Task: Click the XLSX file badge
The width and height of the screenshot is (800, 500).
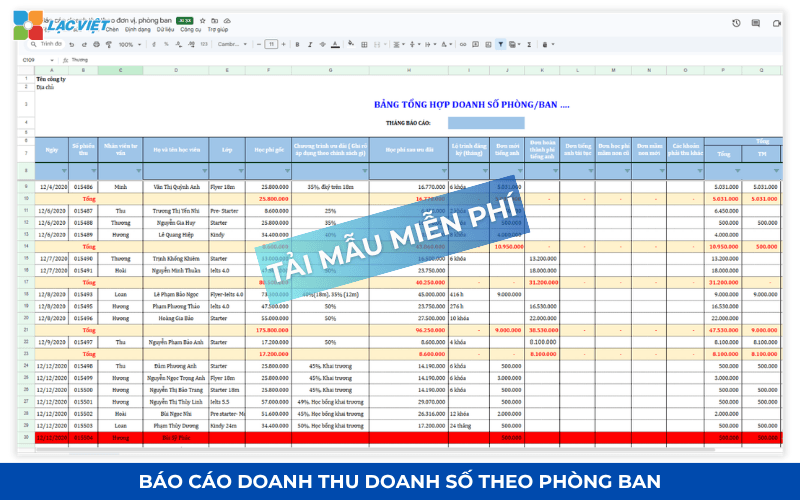Action: [x=185, y=21]
